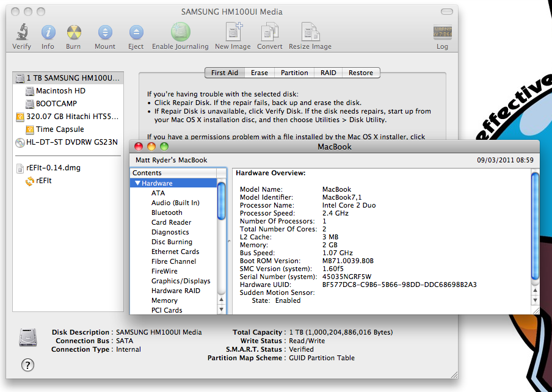Select Card Reader in Contents
Image resolution: width=552 pixels, height=392 pixels.
click(x=173, y=223)
